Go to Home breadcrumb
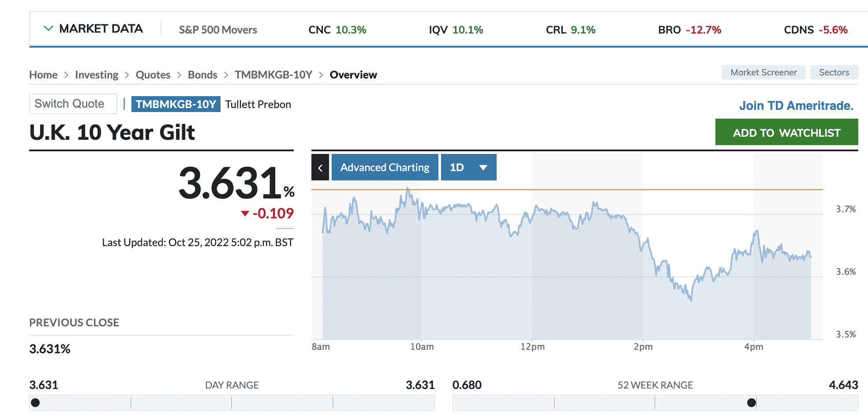The width and height of the screenshot is (868, 419). (x=43, y=75)
